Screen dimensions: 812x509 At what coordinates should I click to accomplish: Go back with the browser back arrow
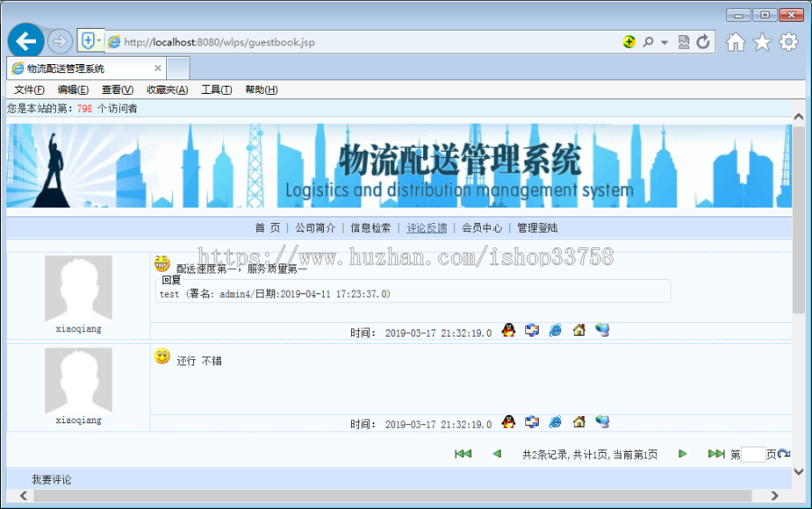[26, 41]
